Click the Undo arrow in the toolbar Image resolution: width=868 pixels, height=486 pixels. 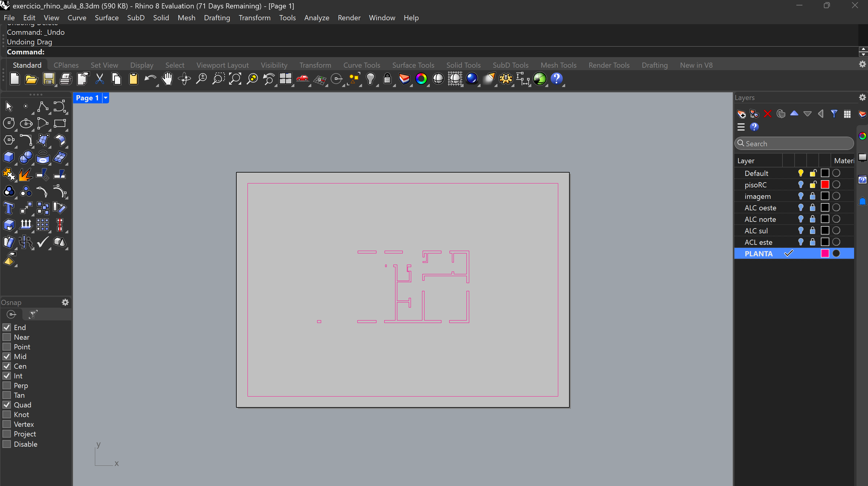[150, 79]
